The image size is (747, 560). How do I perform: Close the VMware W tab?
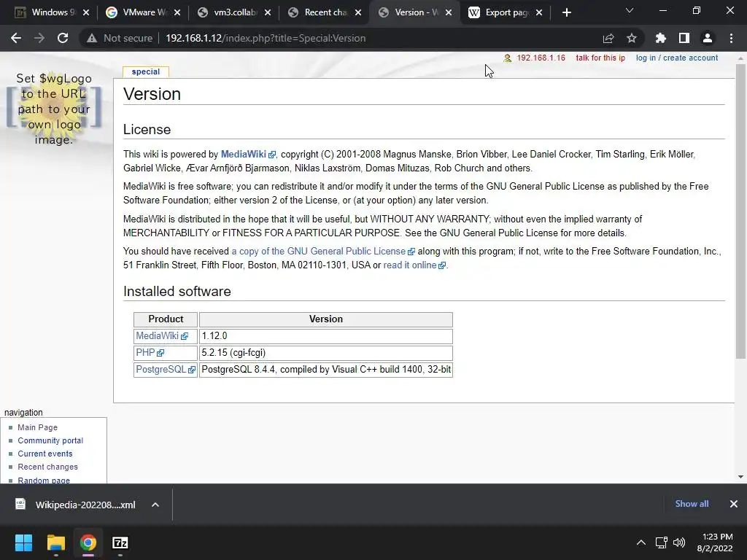177,13
